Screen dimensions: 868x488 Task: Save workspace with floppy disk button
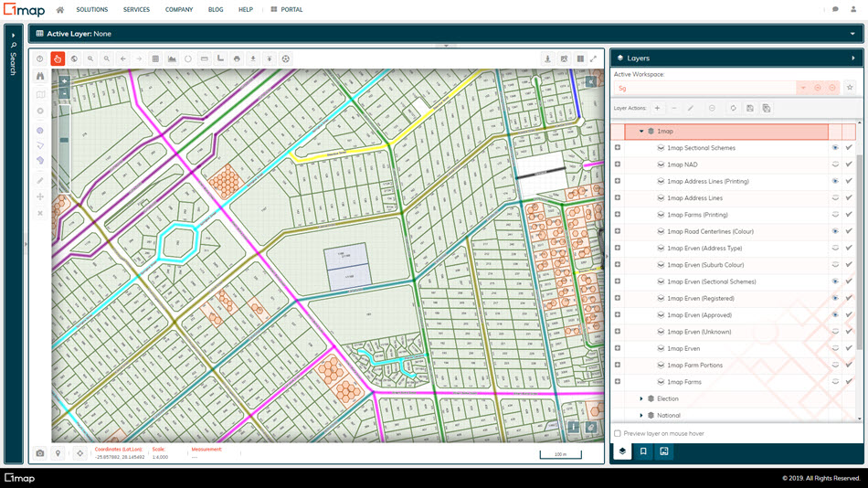pyautogui.click(x=749, y=108)
